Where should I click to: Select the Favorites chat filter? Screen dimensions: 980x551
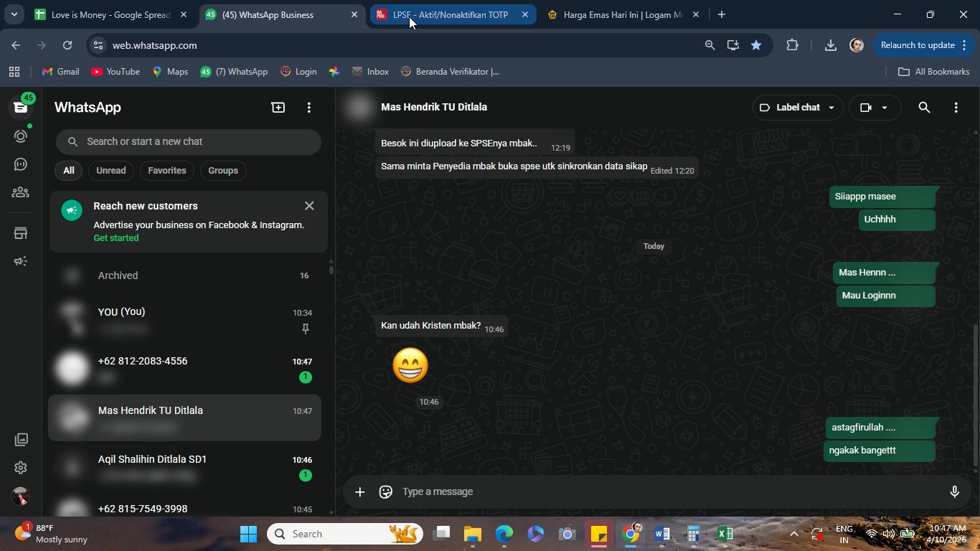(x=167, y=171)
